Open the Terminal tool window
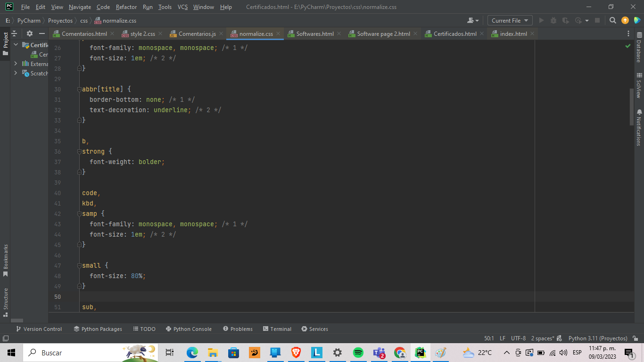Image resolution: width=644 pixels, height=362 pixels. coord(277,329)
